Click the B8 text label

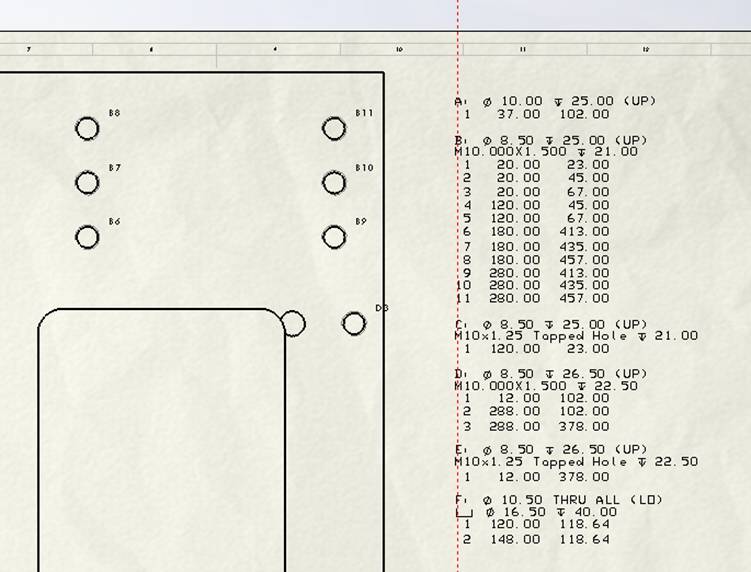click(x=114, y=113)
